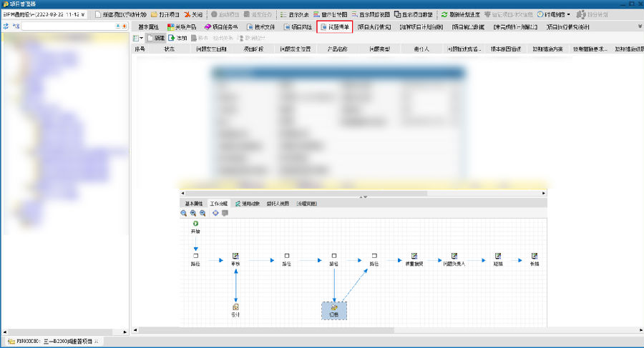Click the first zoom magnifier icon in workflow toolbar
Viewport: 644px width, 348px height.
[x=184, y=213]
